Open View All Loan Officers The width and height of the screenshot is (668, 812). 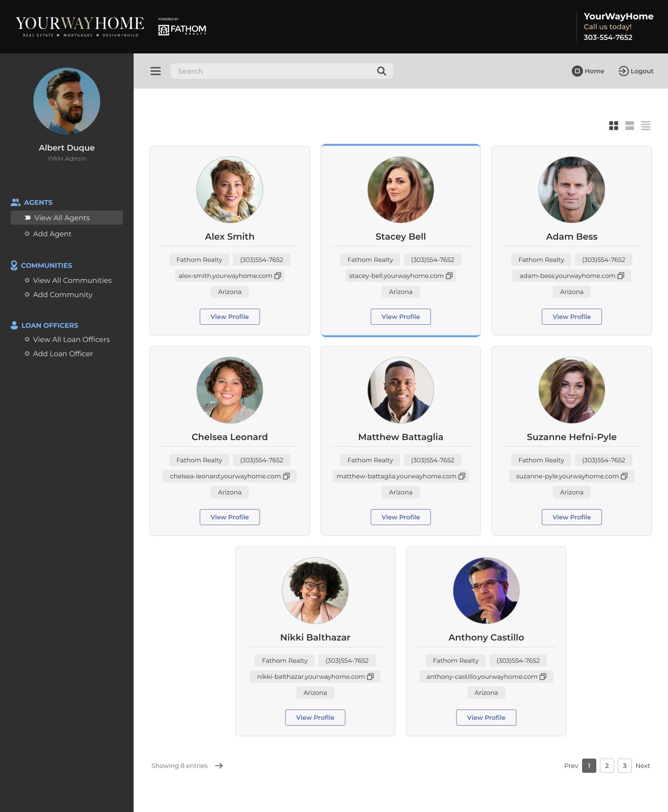click(71, 339)
